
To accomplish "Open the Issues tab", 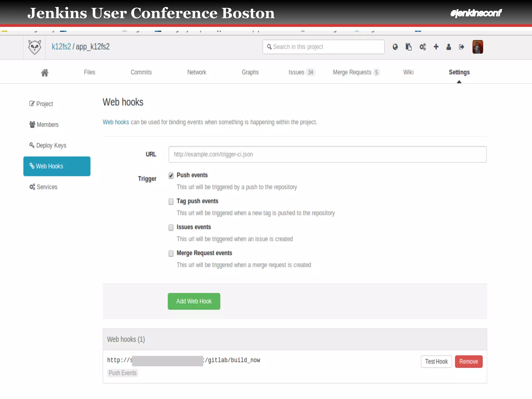I will 302,72.
